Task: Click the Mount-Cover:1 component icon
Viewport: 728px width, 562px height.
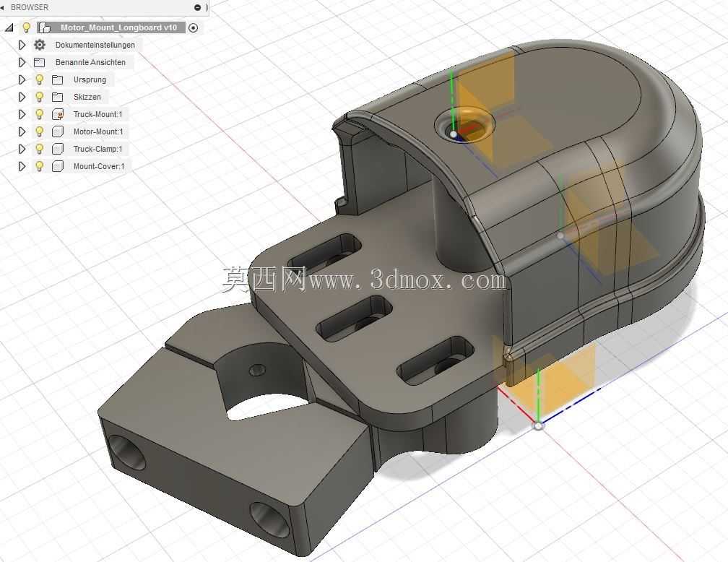Action: 58,166
